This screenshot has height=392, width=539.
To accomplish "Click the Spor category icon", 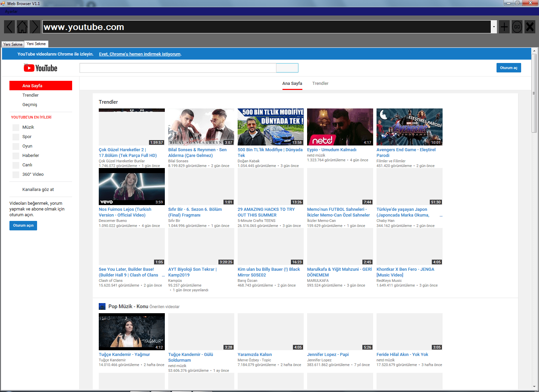I will (x=16, y=137).
